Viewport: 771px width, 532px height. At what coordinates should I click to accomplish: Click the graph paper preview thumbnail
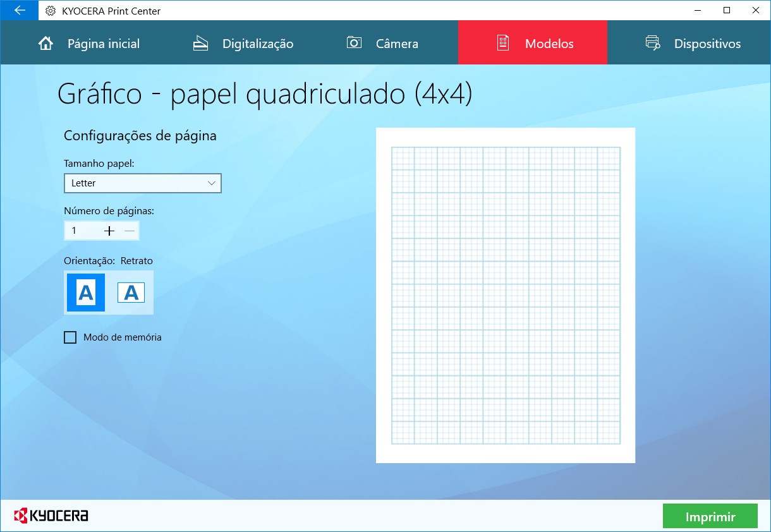[x=506, y=295]
